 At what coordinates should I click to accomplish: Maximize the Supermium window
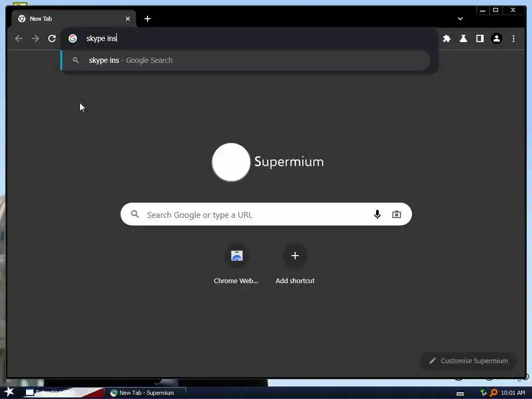coord(496,10)
